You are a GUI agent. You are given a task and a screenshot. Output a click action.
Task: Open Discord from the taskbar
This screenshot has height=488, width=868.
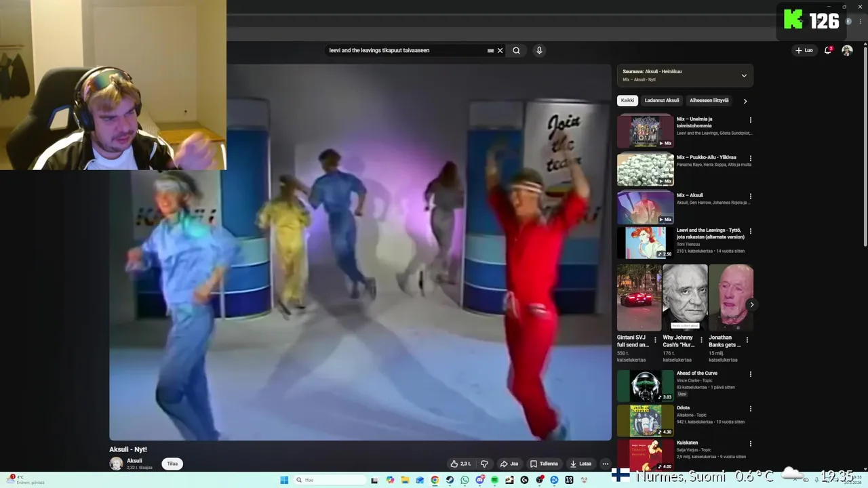coord(480,480)
